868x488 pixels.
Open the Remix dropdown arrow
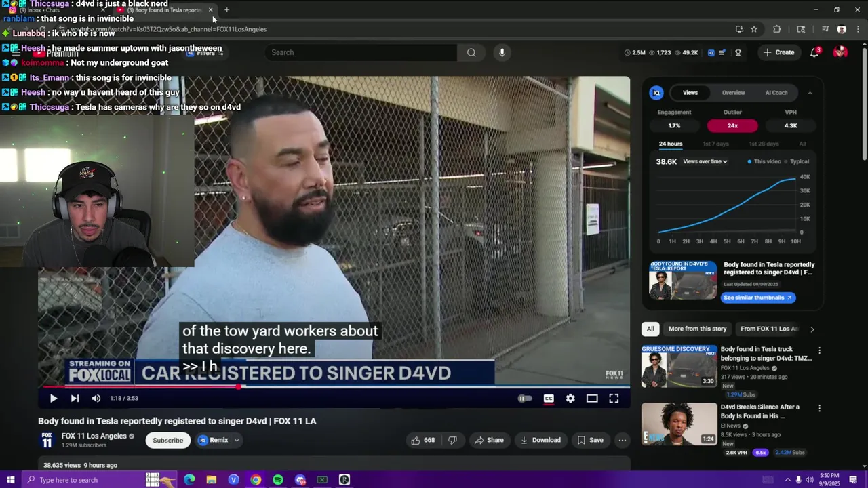[237, 441]
